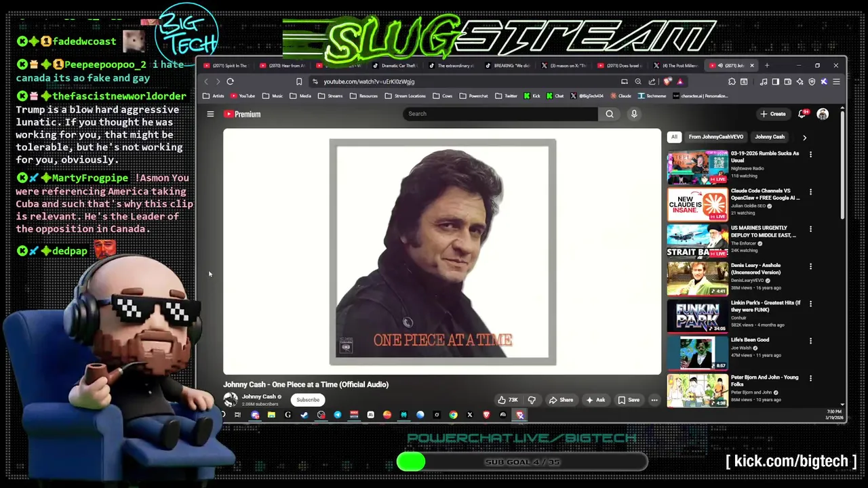Open the Music bookmarks folder
This screenshot has height=488, width=868.
(273, 96)
